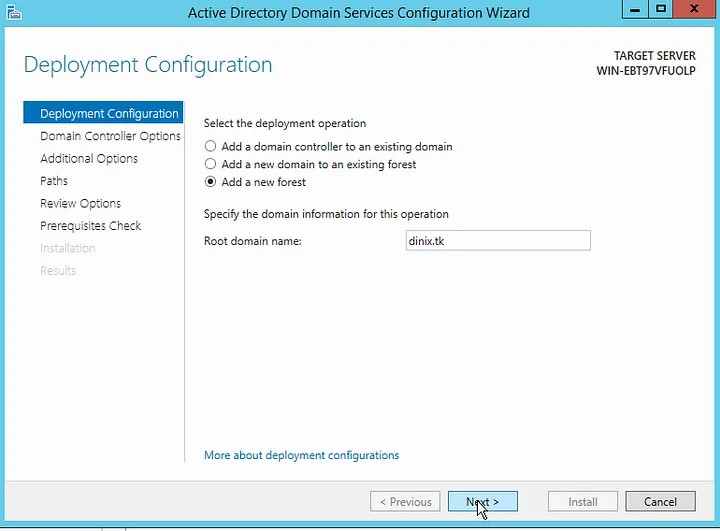Click the Previous button
The width and height of the screenshot is (720, 531).
pyautogui.click(x=405, y=502)
